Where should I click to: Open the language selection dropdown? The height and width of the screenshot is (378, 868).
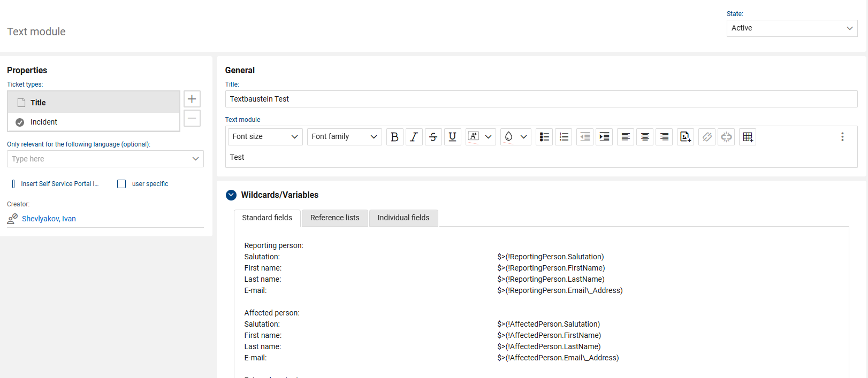pyautogui.click(x=105, y=159)
